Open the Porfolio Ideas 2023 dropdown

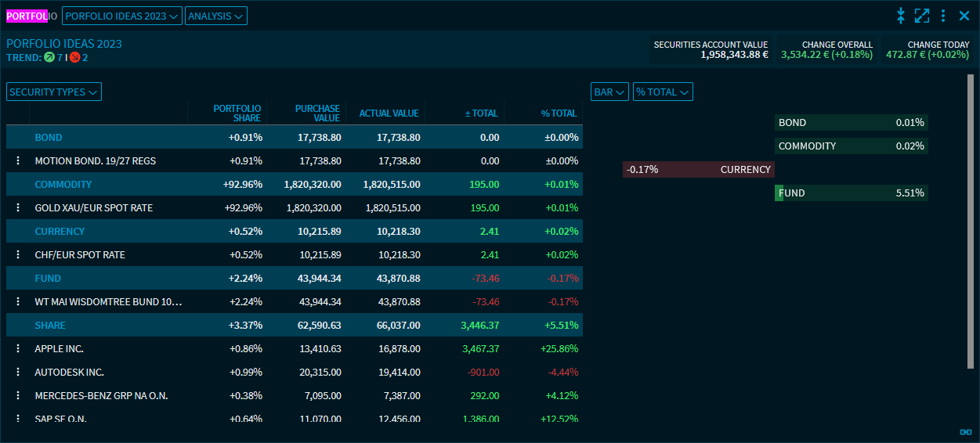click(121, 16)
